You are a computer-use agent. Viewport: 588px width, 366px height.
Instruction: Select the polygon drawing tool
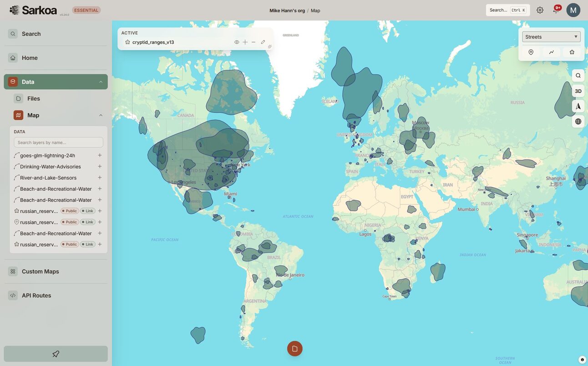click(572, 52)
